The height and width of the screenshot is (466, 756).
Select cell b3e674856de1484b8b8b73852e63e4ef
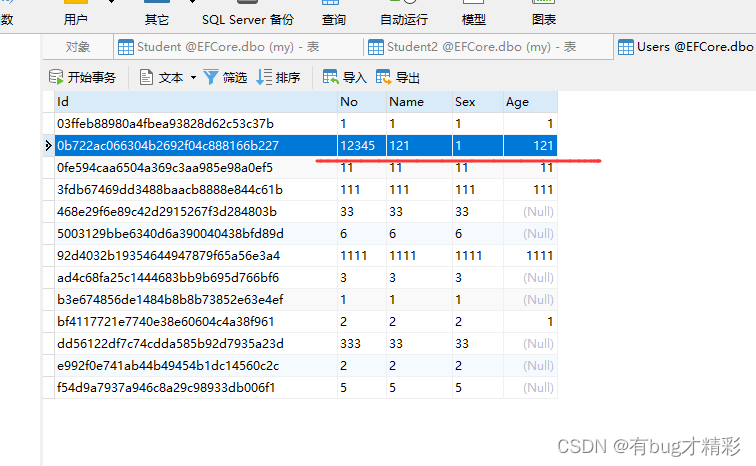pos(196,300)
